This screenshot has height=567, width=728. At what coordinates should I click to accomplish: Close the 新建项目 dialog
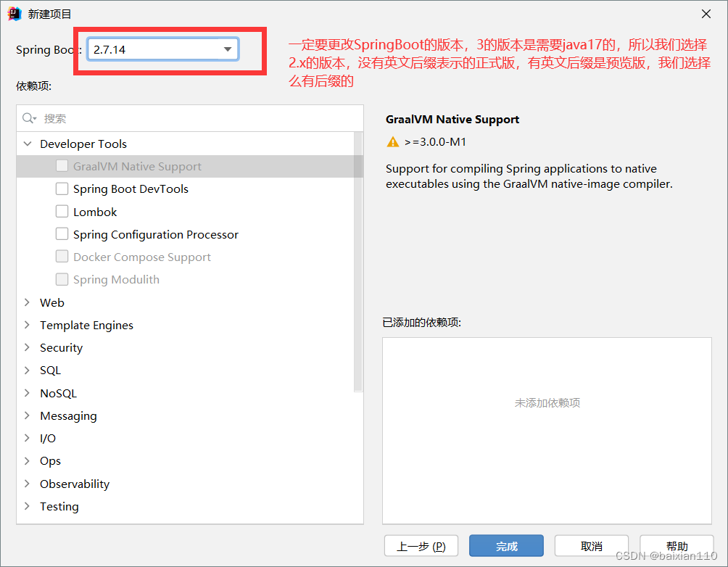pyautogui.click(x=706, y=14)
